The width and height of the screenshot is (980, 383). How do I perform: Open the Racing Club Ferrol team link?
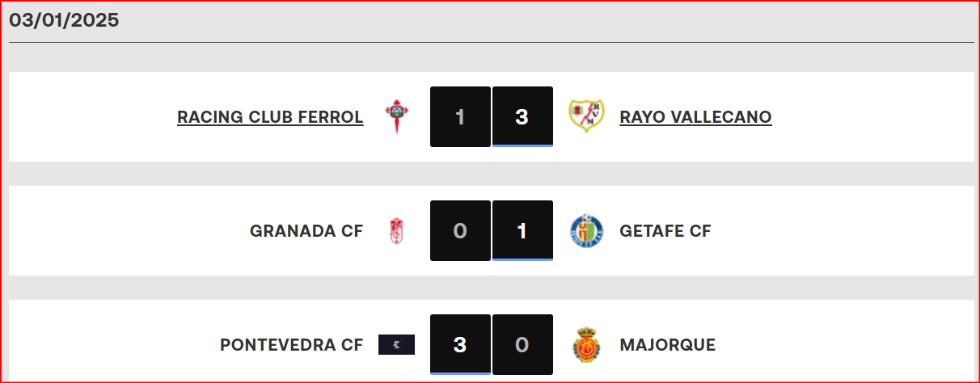(270, 117)
